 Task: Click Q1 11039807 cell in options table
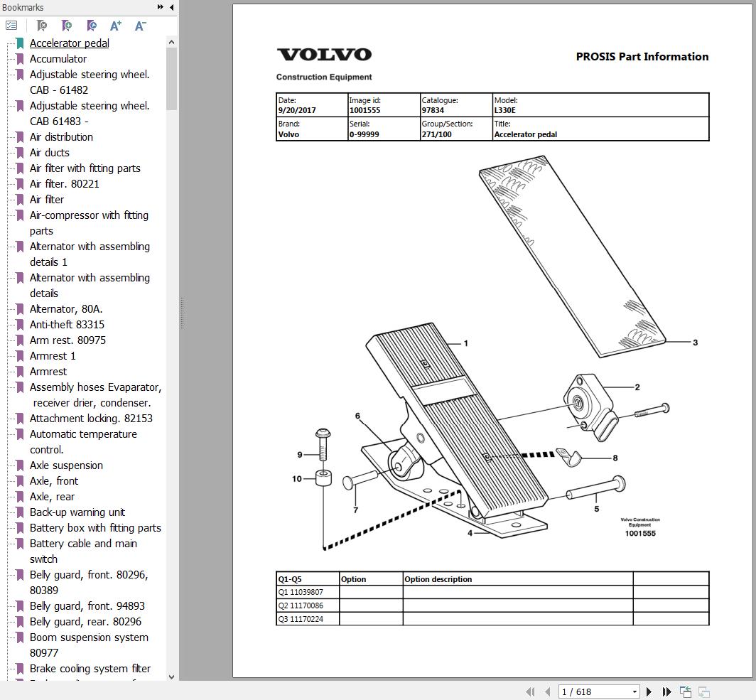(308, 592)
